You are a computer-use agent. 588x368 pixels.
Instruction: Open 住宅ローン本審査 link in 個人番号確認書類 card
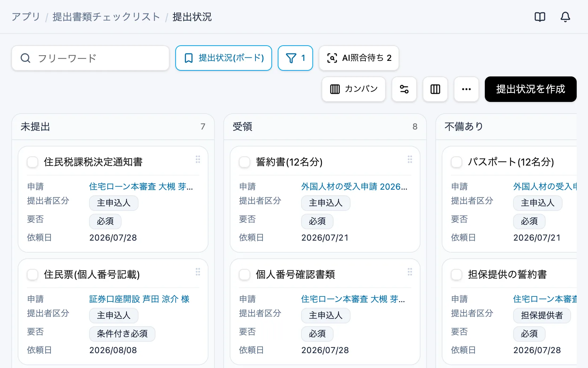tap(353, 299)
